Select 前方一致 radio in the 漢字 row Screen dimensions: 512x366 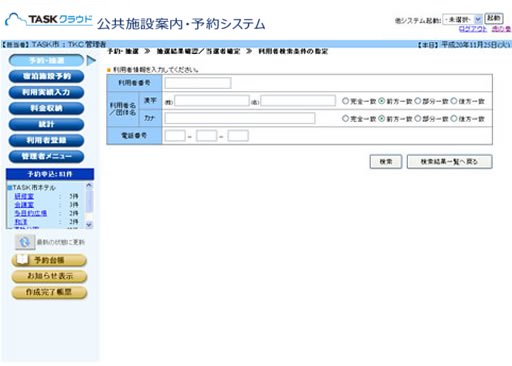(x=381, y=101)
